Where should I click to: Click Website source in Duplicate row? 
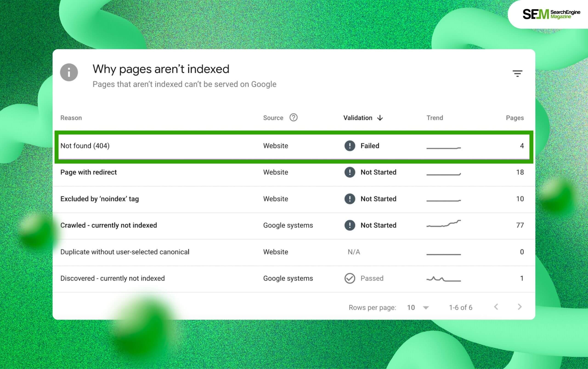275,252
